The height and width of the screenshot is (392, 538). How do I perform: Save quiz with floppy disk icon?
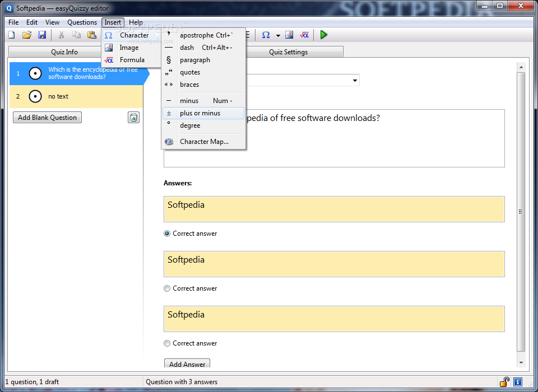pos(42,35)
